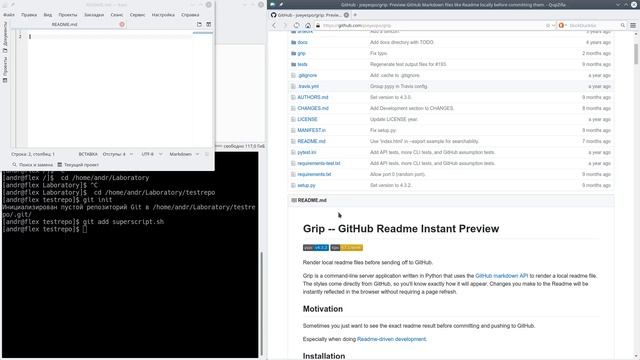
Task: Open the UTF-8 encoding dropdown
Action: click(x=151, y=154)
